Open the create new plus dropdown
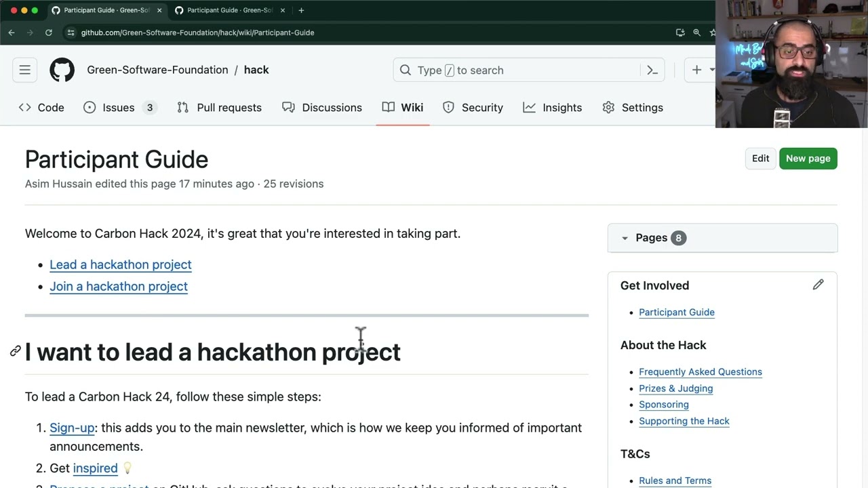 click(702, 70)
